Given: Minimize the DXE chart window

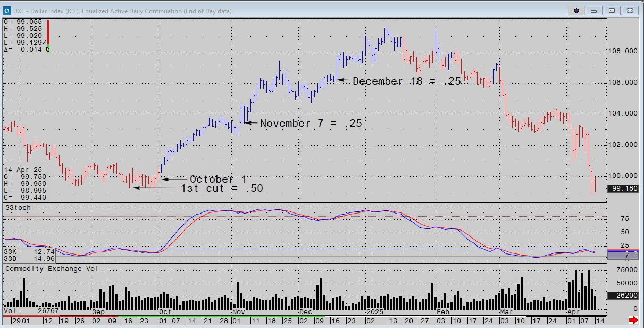Looking at the screenshot, I should click(595, 10).
